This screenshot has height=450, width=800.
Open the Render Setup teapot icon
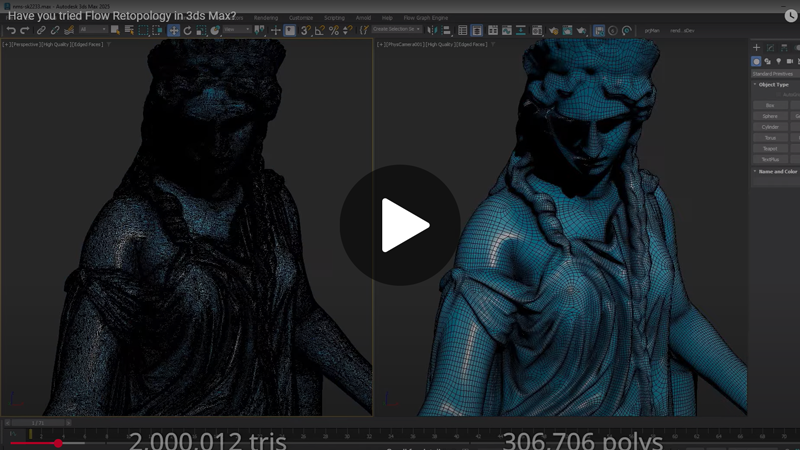(x=553, y=31)
